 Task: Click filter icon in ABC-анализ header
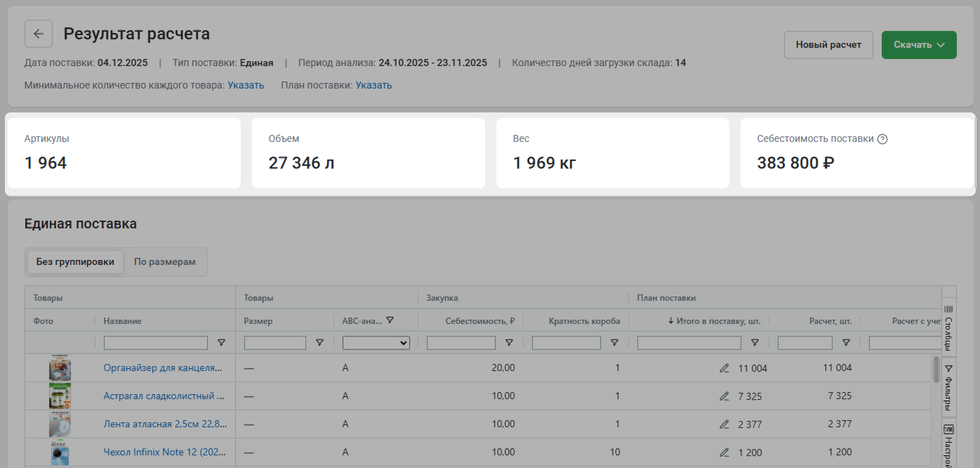pos(390,320)
